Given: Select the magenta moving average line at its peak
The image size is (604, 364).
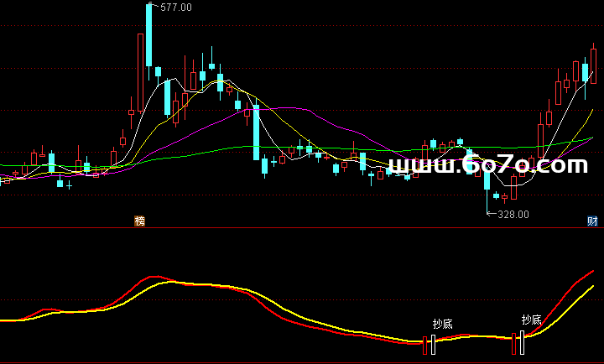Looking at the screenshot, I should pos(289,108).
